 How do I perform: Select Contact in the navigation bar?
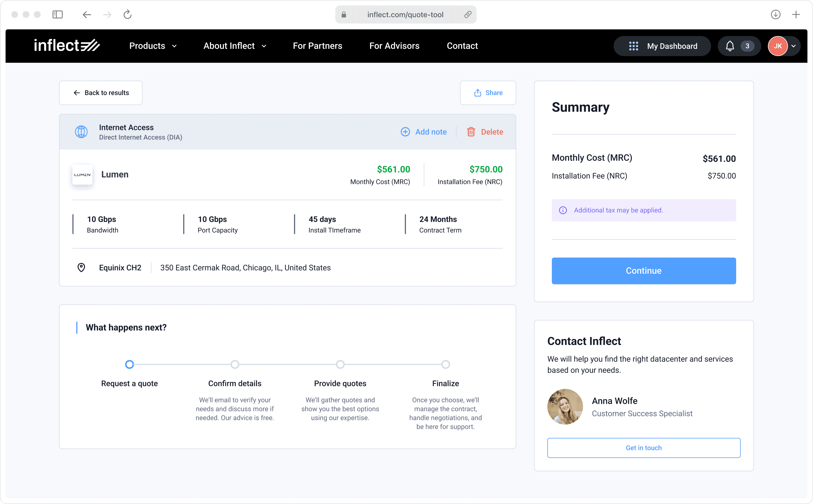pyautogui.click(x=462, y=46)
